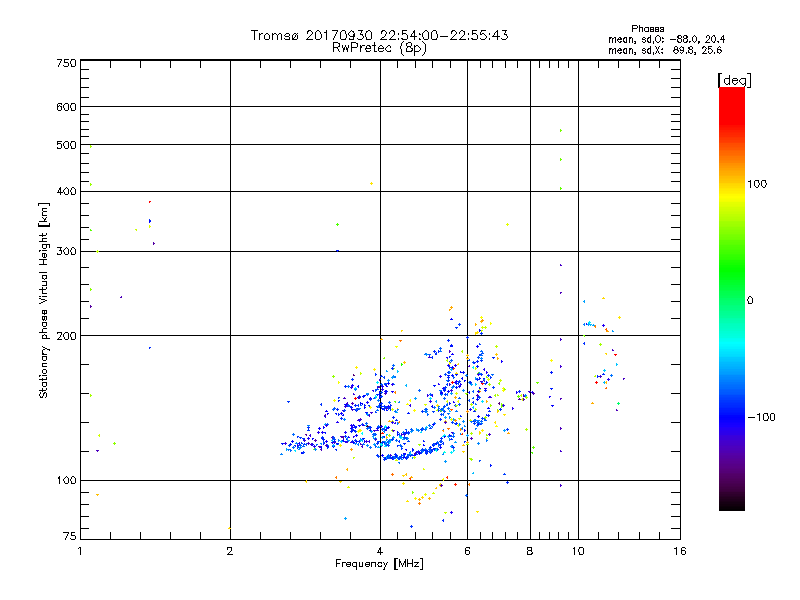Click the frequency axis tick label "6"
800x600 pixels.
coord(467,551)
